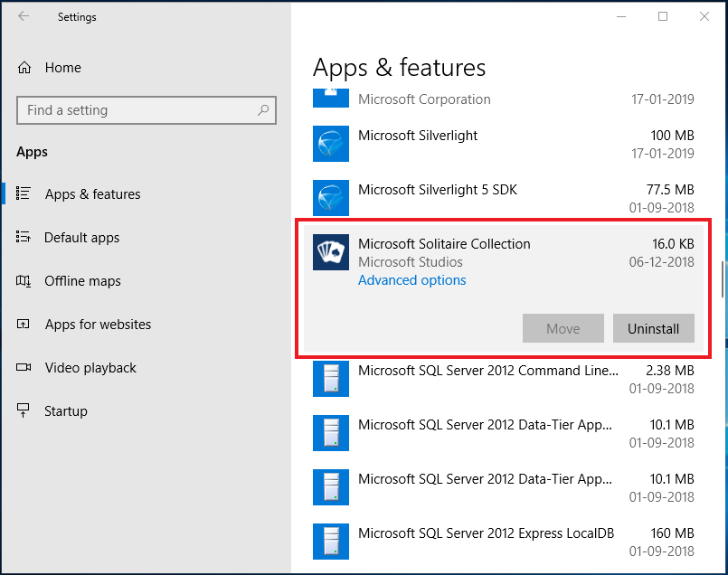728x575 pixels.
Task: Click the 160 MB size value
Action: pos(672,533)
